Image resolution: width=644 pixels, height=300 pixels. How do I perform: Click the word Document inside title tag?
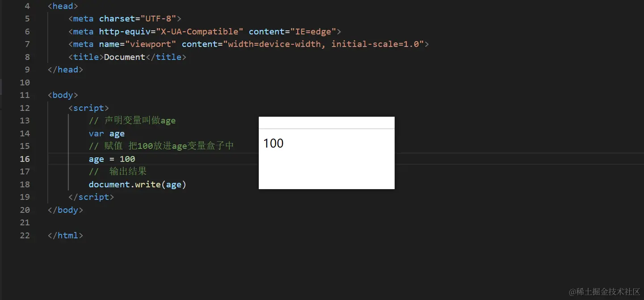tap(125, 57)
